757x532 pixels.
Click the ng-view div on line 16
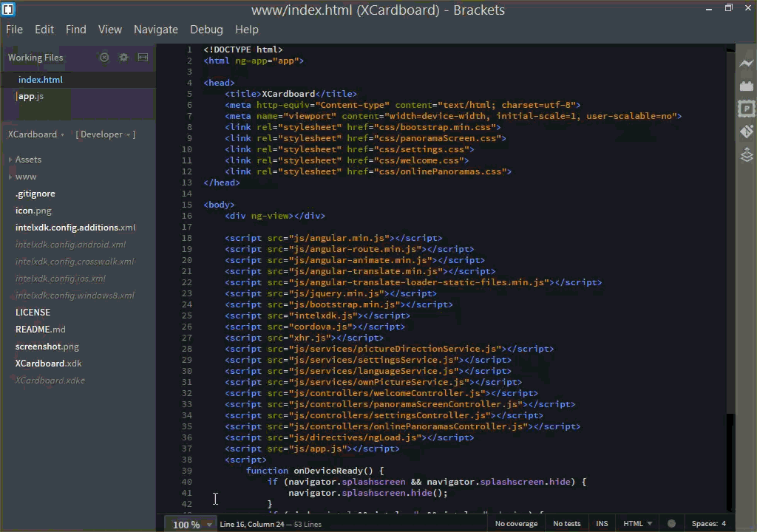click(x=275, y=216)
